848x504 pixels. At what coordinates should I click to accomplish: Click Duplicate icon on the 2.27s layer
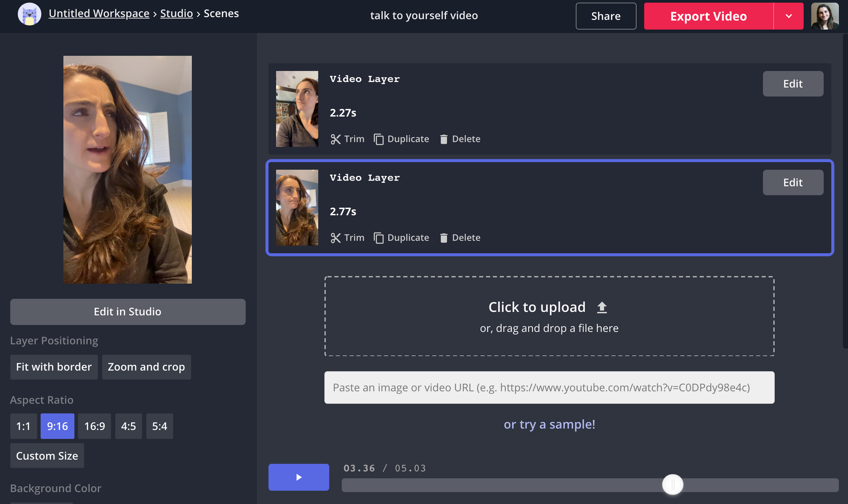coord(379,139)
